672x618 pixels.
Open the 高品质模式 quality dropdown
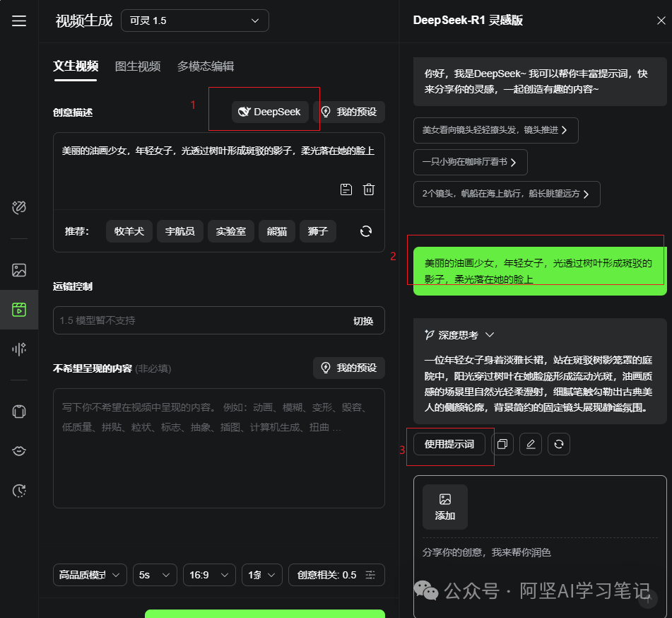coord(90,575)
